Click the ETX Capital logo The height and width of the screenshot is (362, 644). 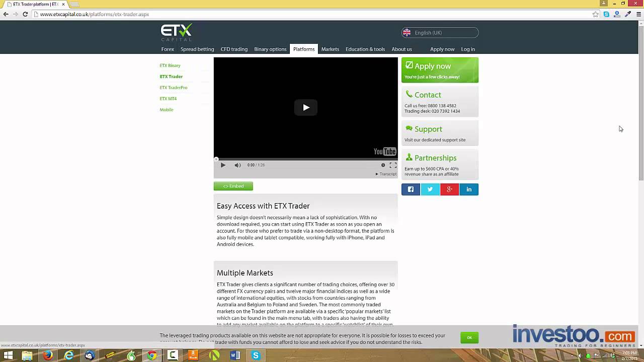click(176, 32)
